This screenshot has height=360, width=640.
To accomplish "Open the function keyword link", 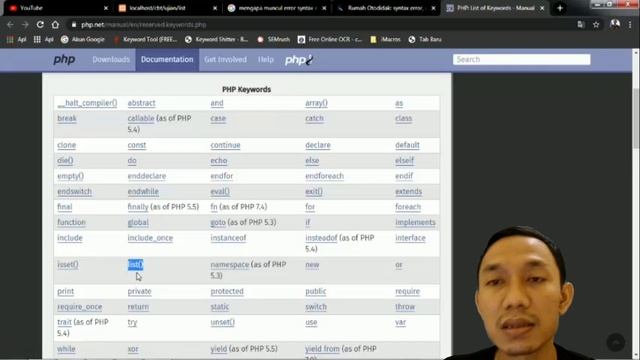I will coord(71,222).
